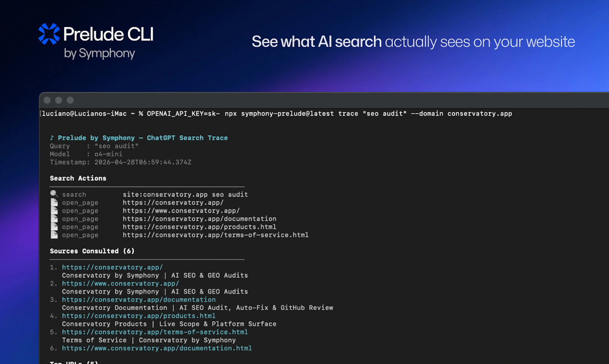Image resolution: width=609 pixels, height=364 pixels.
Task: Click the page icon beside the open_page products.html row
Action: pyautogui.click(x=54, y=227)
